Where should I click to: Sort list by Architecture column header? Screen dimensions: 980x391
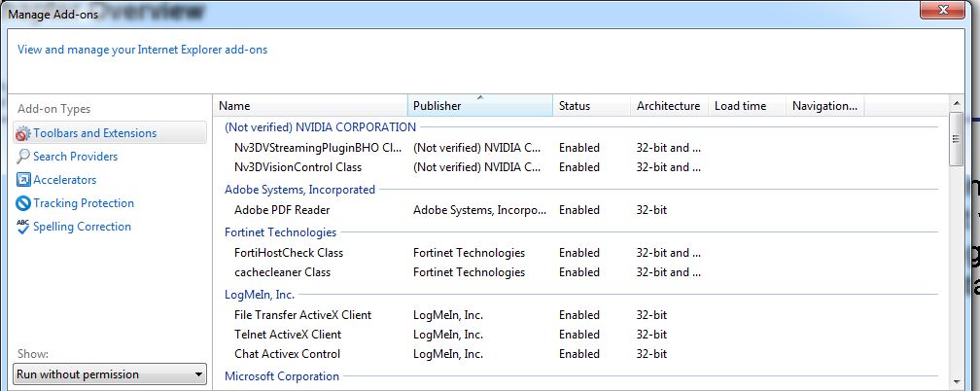[x=669, y=106]
